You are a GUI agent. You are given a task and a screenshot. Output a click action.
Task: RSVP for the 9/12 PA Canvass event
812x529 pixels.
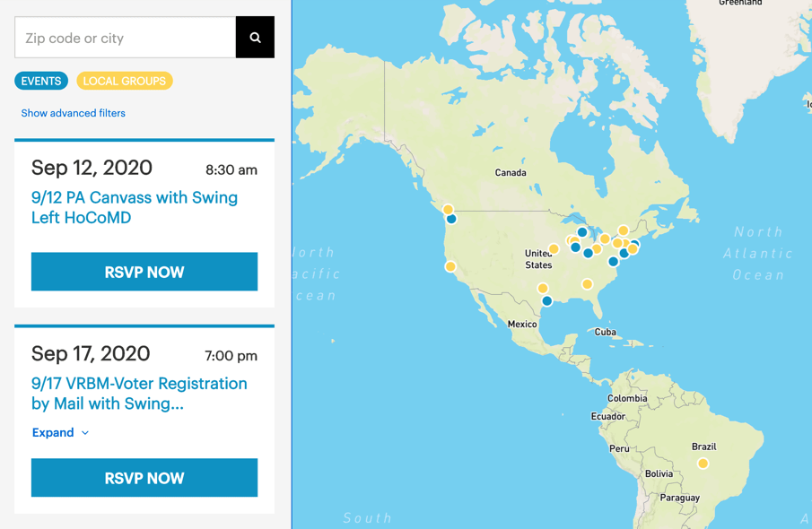pyautogui.click(x=144, y=272)
